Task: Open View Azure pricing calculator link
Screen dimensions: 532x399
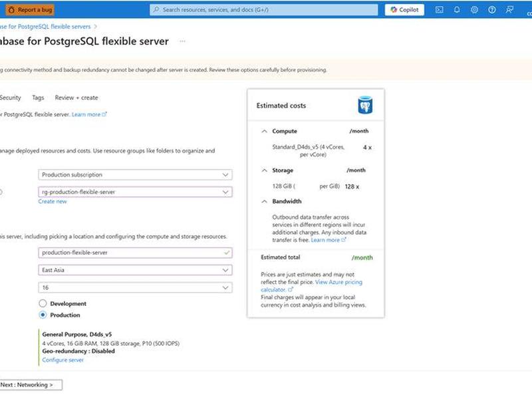Action: 311,286
